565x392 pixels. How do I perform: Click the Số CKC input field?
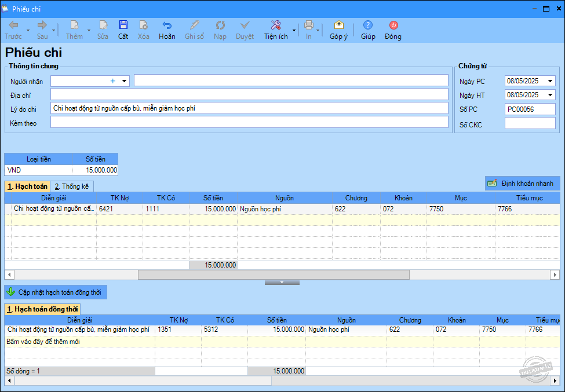point(530,123)
